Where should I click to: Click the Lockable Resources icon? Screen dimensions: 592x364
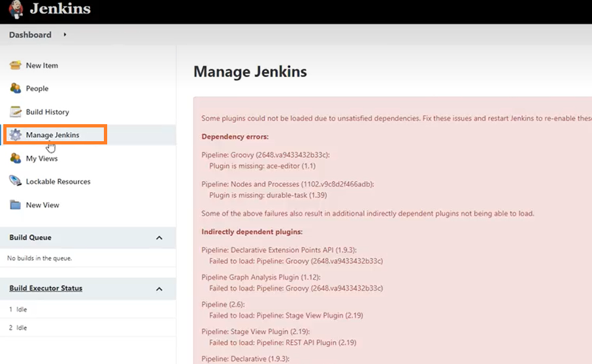pos(16,181)
